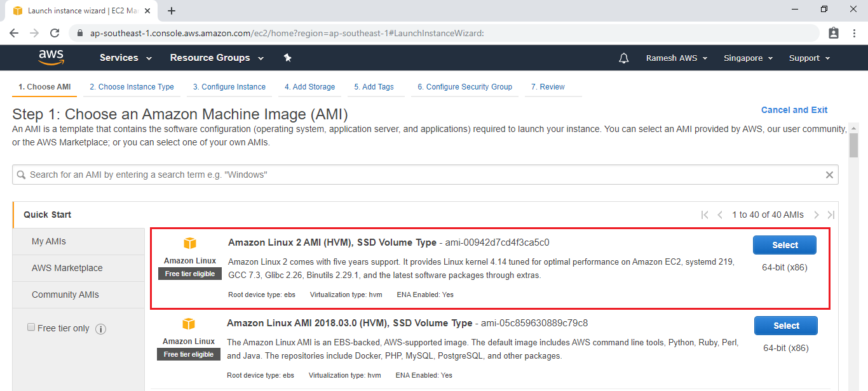Switch to the 1. Choose AMI step tab

tap(44, 87)
